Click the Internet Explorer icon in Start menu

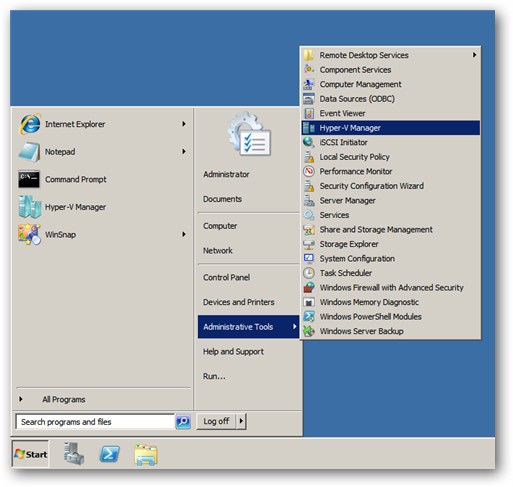(x=30, y=124)
